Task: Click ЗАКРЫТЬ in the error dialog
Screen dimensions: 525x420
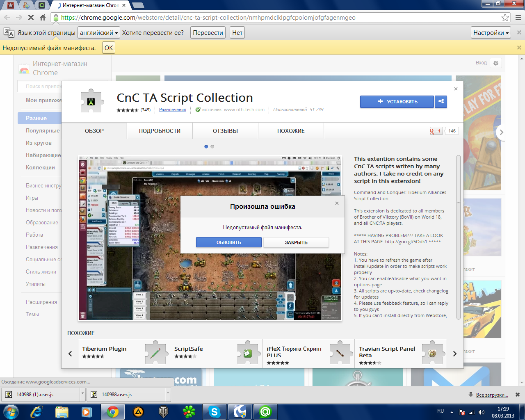Action: (296, 242)
